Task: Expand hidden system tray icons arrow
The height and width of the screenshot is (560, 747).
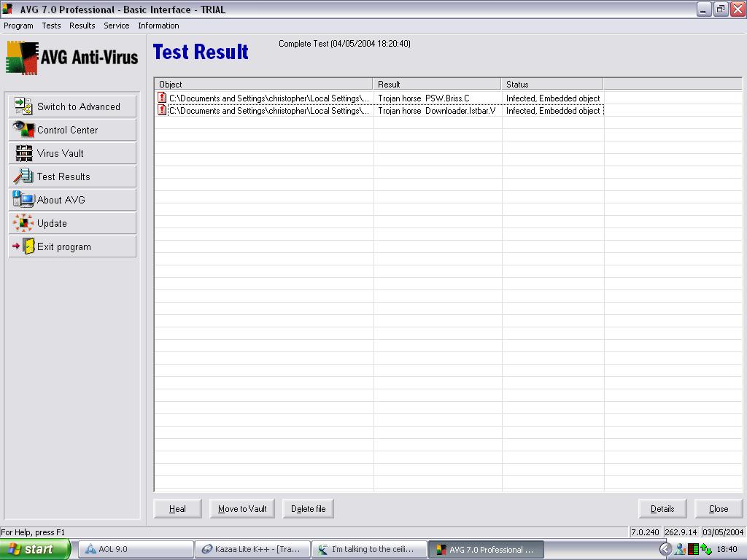Action: coord(665,550)
